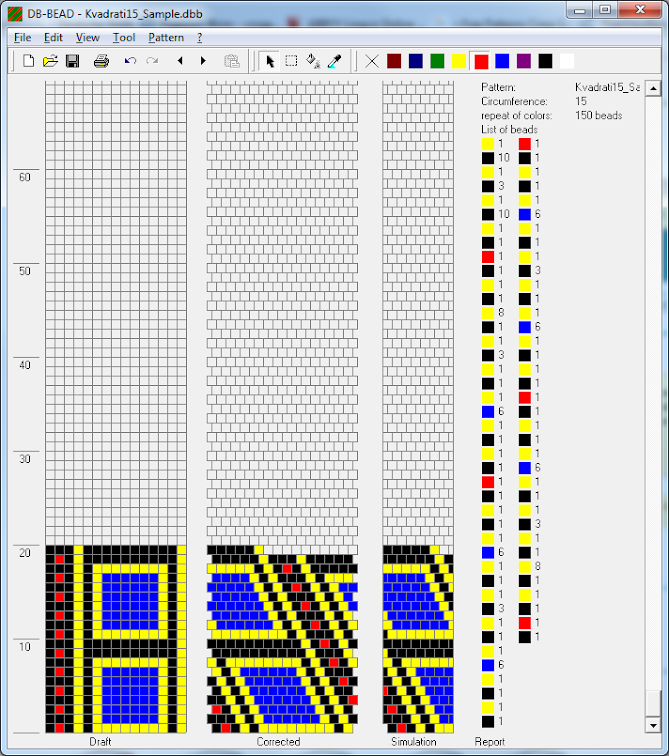Choose the green color swatch
The width and height of the screenshot is (669, 756).
437,61
